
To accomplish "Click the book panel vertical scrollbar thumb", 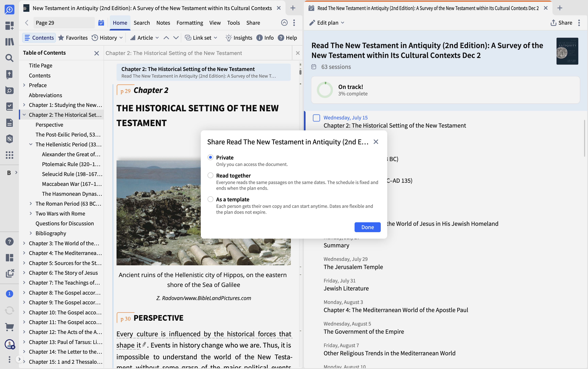I will click(x=300, y=72).
